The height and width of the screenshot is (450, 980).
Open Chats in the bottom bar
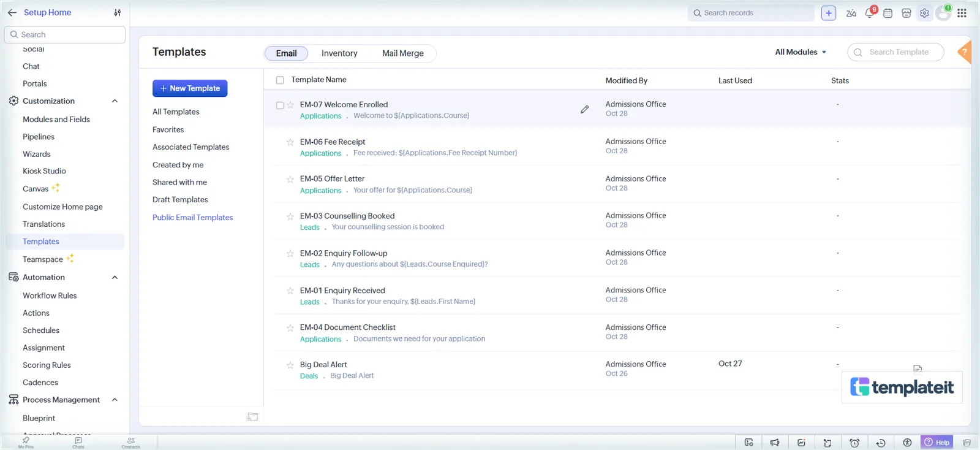tap(78, 443)
